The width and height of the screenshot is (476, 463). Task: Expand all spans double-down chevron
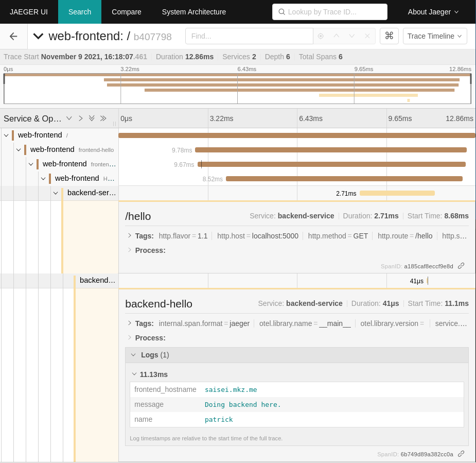point(92,118)
